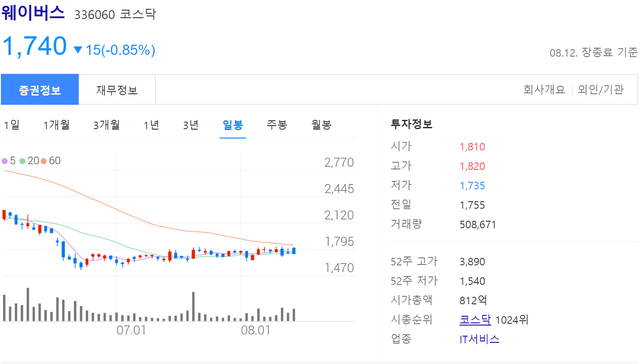Switch to the 재무정보 tab
Image resolution: width=644 pixels, height=364 pixels.
[117, 90]
